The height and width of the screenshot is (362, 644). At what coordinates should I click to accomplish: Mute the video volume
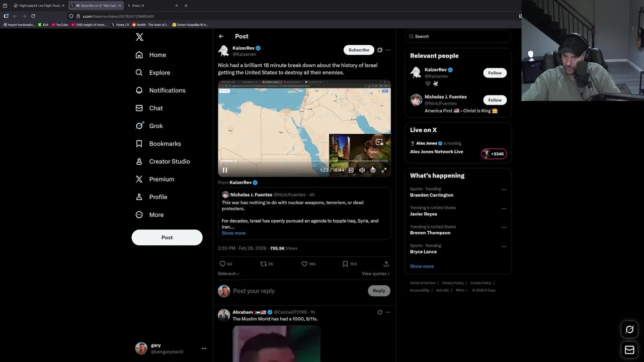pos(362,170)
